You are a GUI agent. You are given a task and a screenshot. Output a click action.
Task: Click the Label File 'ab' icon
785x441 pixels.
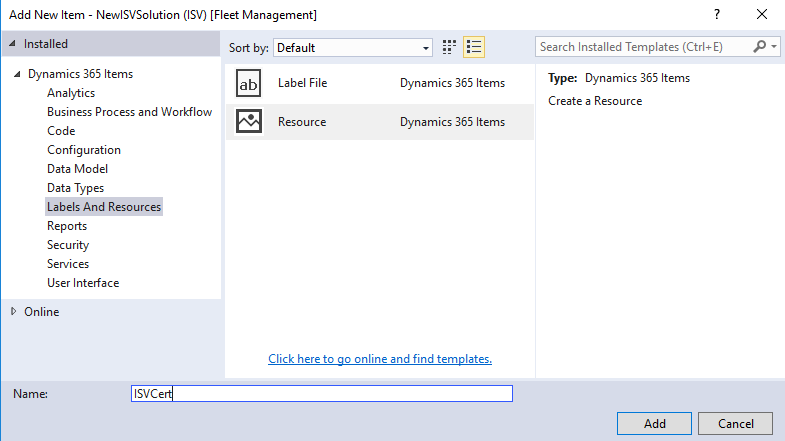click(248, 83)
